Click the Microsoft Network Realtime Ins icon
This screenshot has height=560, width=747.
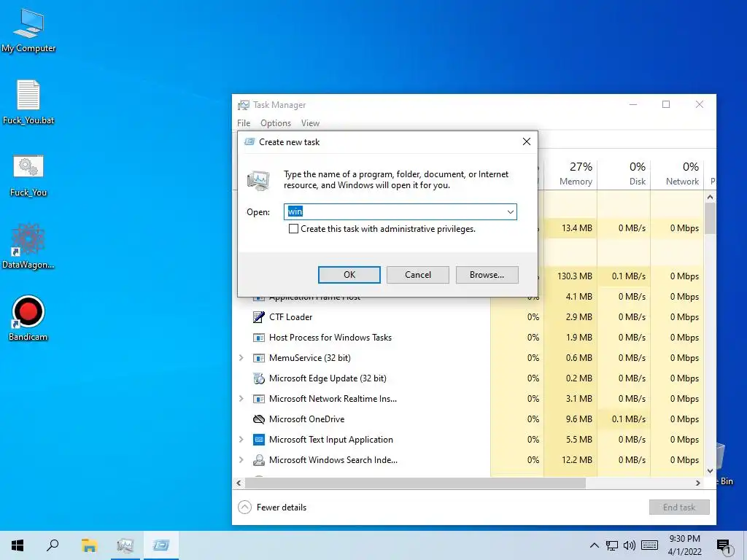coord(259,399)
